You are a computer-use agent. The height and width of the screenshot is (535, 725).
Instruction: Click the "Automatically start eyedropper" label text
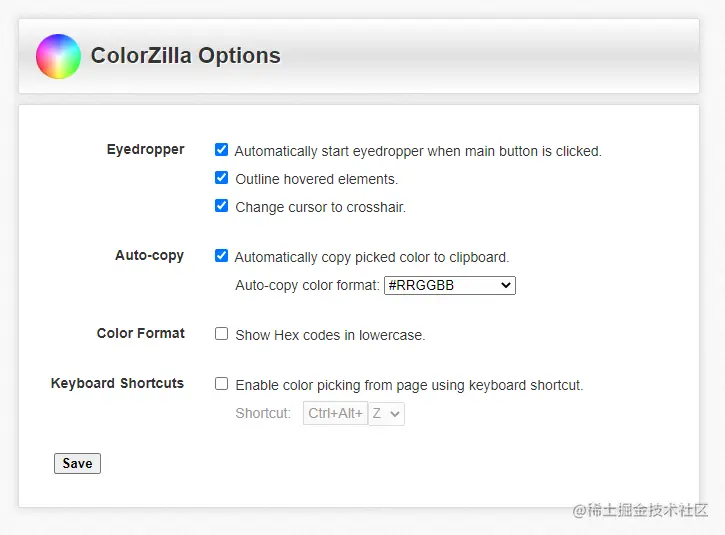pyautogui.click(x=418, y=152)
